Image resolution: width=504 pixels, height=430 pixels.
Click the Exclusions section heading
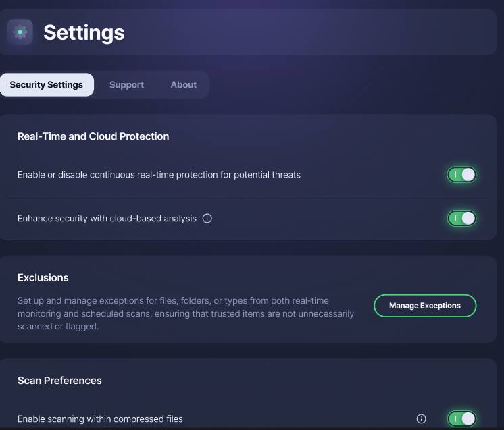pos(43,278)
